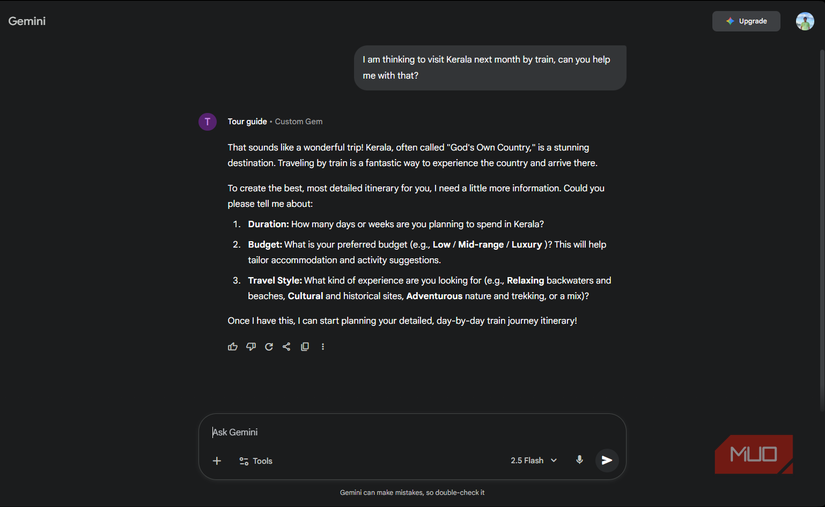The height and width of the screenshot is (507, 825).
Task: Share the response
Action: [286, 347]
